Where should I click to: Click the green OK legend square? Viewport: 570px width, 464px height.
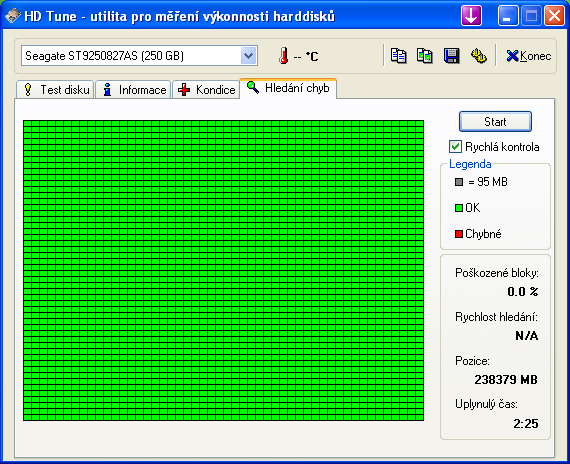tap(459, 208)
